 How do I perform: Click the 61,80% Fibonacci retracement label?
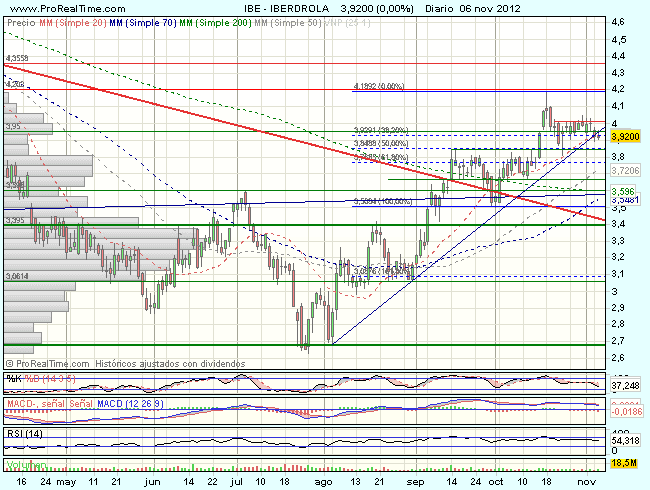381,157
